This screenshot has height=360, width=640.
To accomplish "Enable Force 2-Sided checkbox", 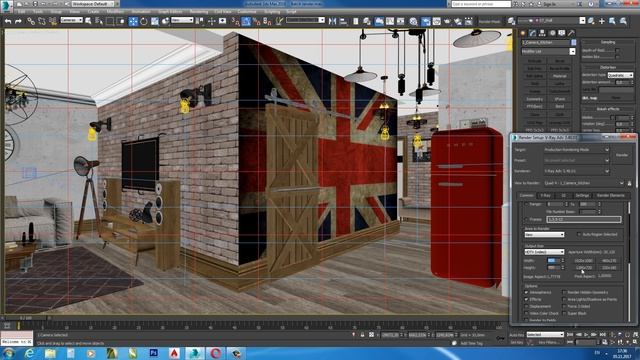I will (564, 307).
